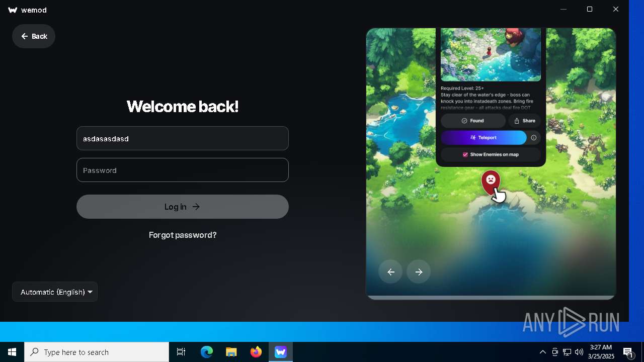Advance carousel with right arrow button

(419, 272)
